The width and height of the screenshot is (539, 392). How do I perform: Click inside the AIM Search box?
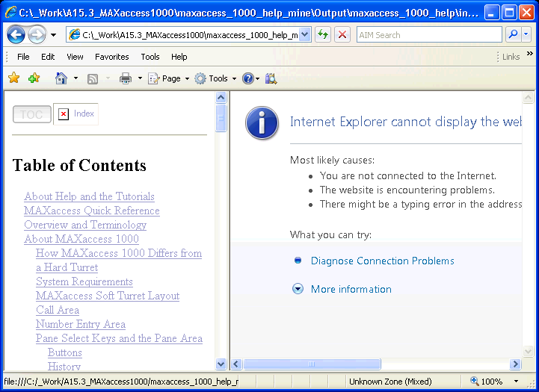(429, 35)
